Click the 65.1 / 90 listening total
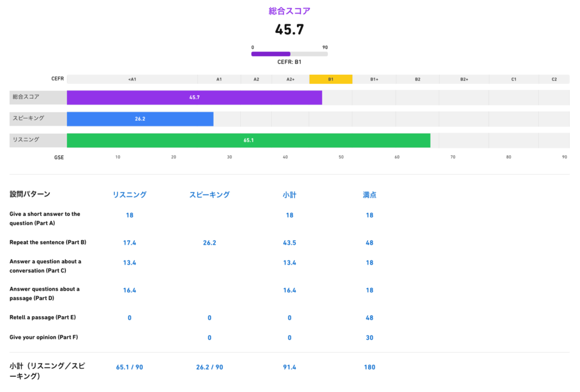 (129, 367)
